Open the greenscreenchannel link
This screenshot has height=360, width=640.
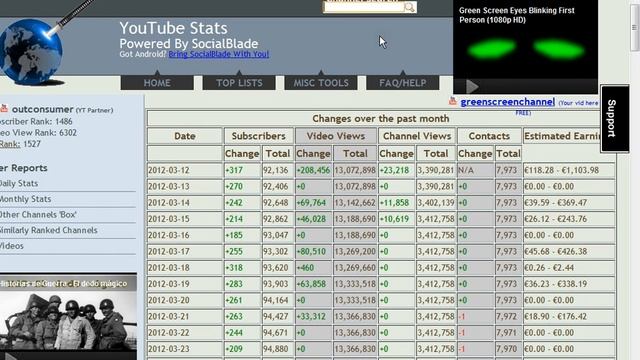click(508, 102)
